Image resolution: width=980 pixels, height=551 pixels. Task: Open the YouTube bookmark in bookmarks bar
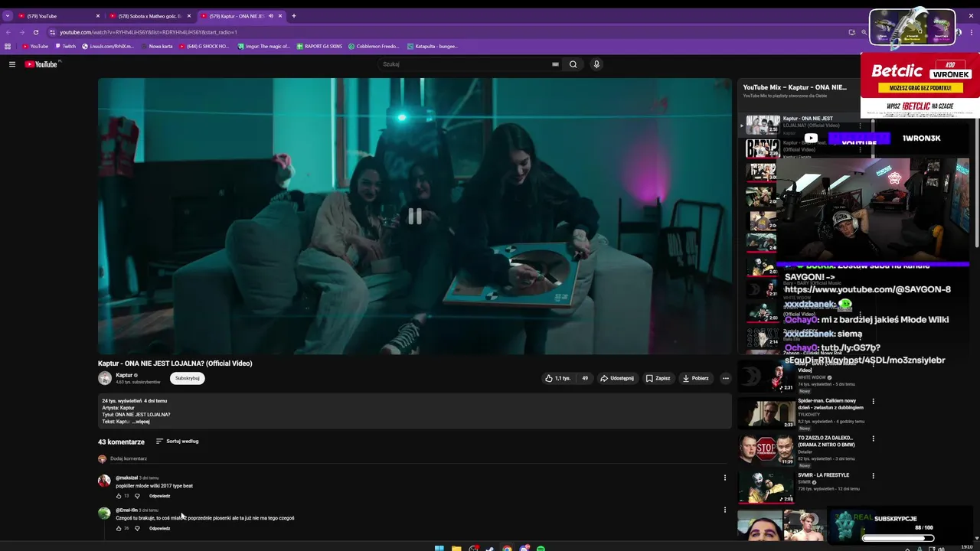35,46
